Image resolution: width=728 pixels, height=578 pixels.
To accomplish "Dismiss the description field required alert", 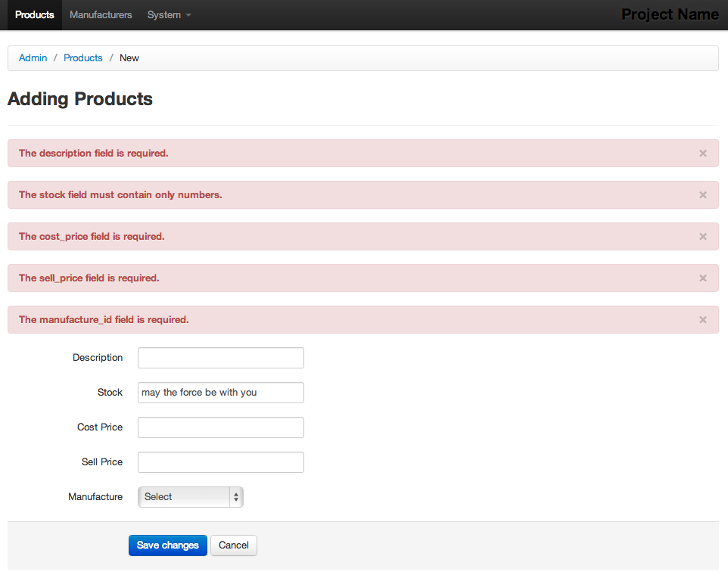I will (703, 154).
